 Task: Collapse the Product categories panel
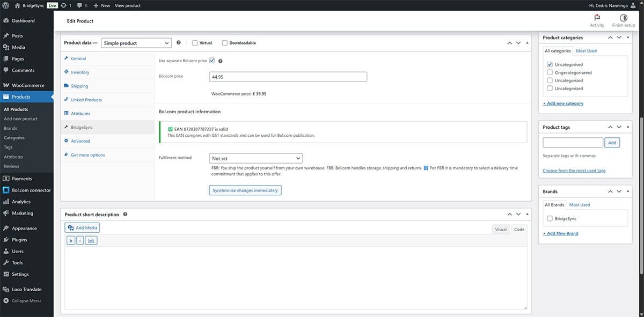pos(628,38)
